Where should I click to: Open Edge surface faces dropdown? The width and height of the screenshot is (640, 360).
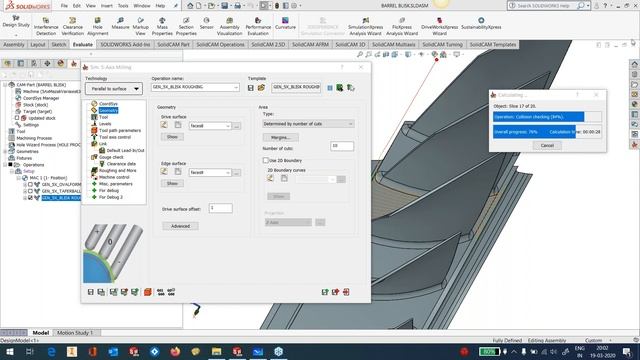[210, 173]
